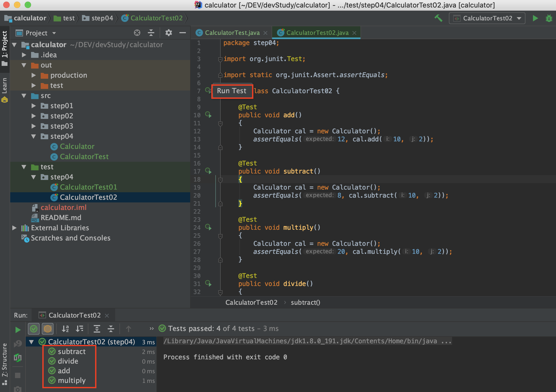Screen dimensions: 556x392
Task: Expand the step01 package
Action: tap(34, 106)
